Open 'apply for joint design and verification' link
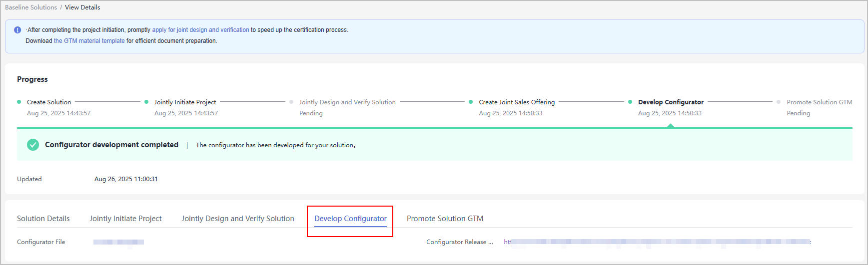 (x=200, y=30)
